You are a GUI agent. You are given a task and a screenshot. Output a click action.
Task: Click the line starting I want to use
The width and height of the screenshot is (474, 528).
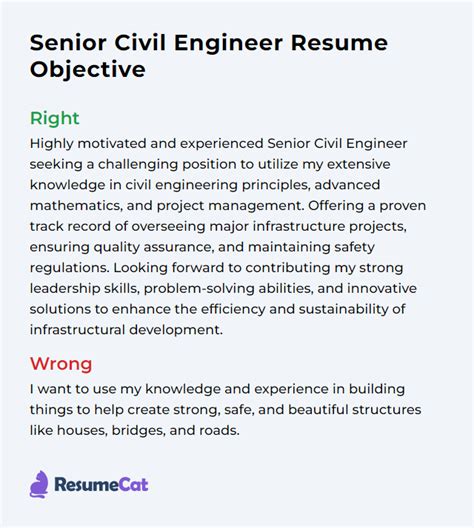(217, 389)
